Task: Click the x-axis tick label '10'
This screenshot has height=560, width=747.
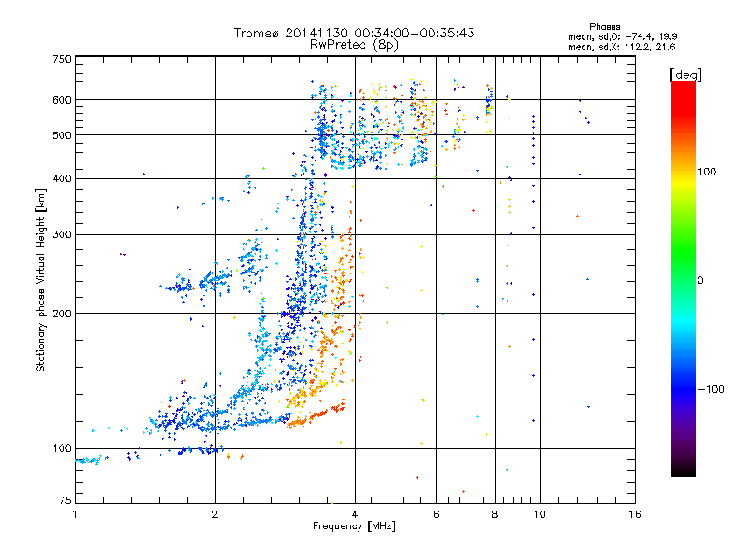Action: point(540,514)
